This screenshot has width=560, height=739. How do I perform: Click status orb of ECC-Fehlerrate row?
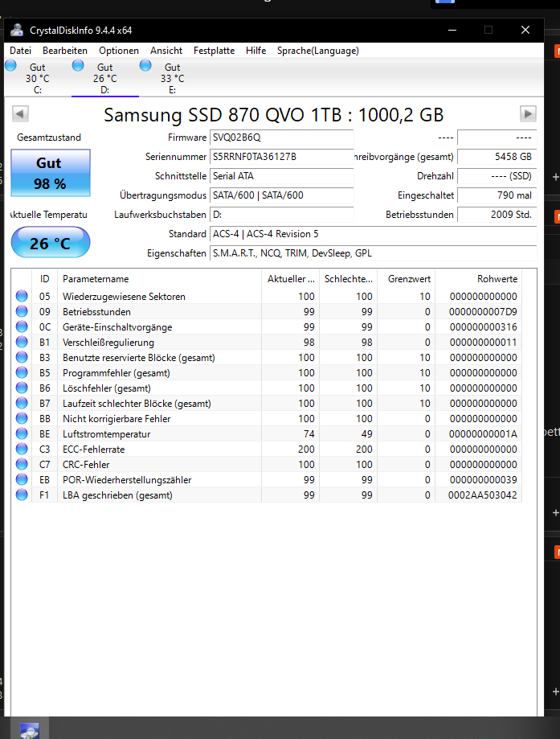click(22, 449)
